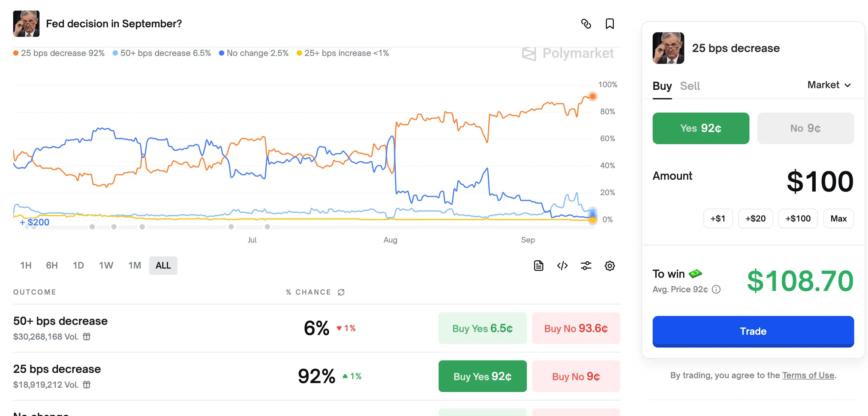Click the blue Trade button
868x416 pixels.
coord(753,331)
